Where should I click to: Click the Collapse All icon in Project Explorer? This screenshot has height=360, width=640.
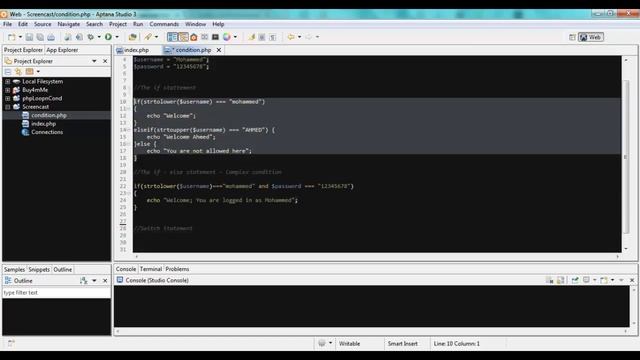[x=8, y=72]
